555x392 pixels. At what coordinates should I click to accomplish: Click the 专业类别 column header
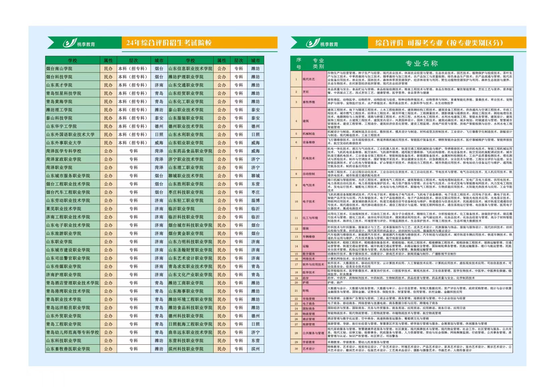click(318, 63)
